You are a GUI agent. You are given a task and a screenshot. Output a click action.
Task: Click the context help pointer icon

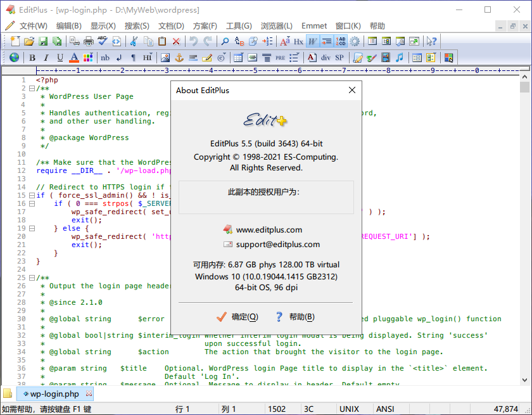coord(431,41)
